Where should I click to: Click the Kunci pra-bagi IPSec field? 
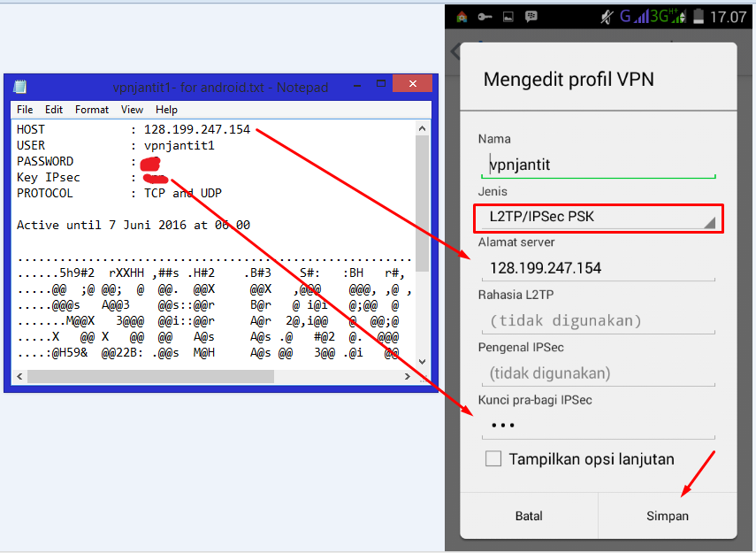(x=598, y=426)
